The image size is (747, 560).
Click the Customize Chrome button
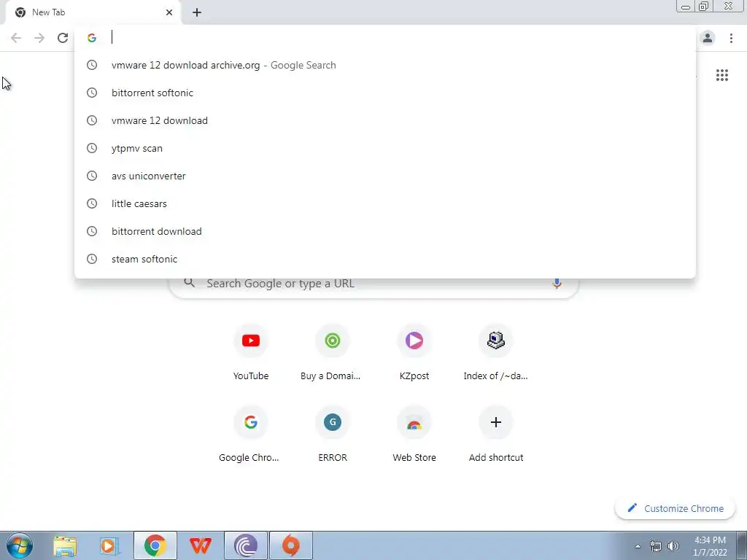click(x=675, y=508)
